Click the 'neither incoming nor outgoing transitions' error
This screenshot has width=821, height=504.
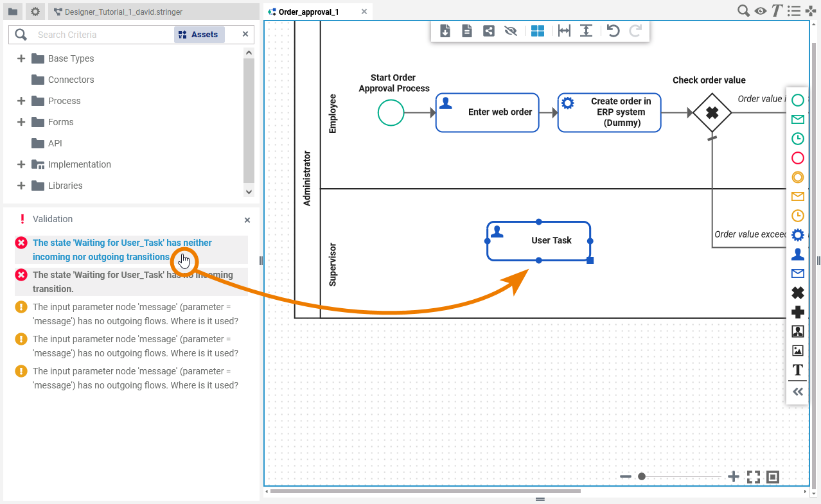pyautogui.click(x=122, y=250)
